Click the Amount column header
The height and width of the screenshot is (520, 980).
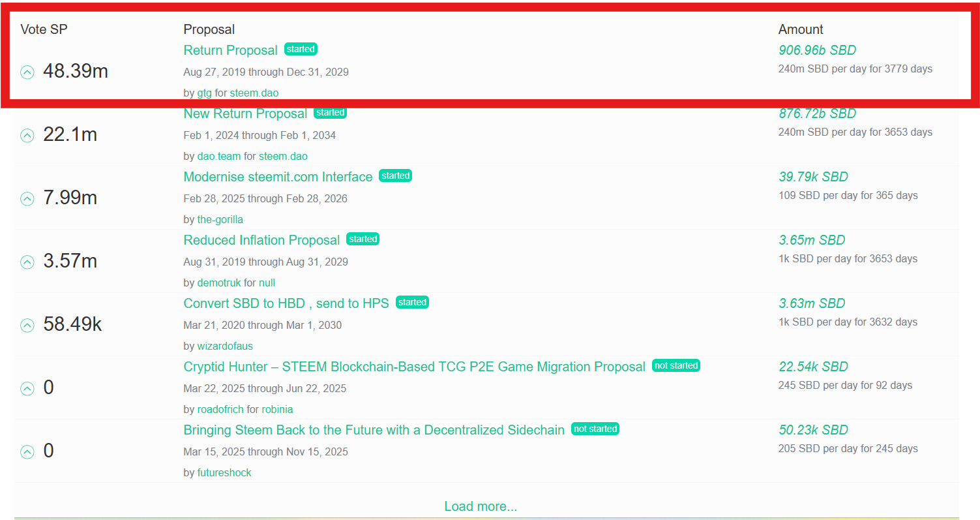point(801,29)
